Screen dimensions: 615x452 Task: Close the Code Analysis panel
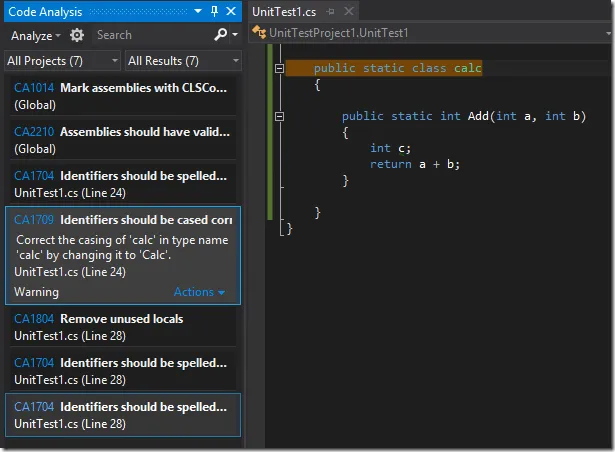pos(232,11)
